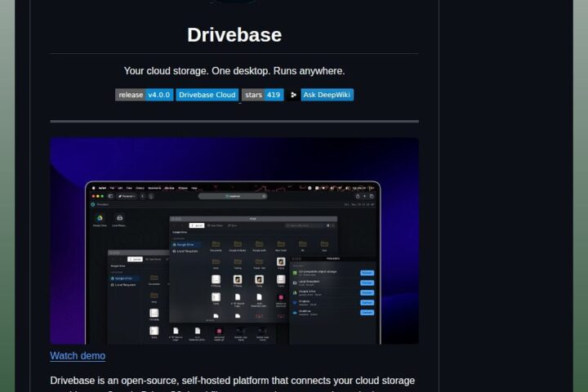Click the Drivebase Cloud badge
Viewport: 588px width, 392px height.
[207, 95]
